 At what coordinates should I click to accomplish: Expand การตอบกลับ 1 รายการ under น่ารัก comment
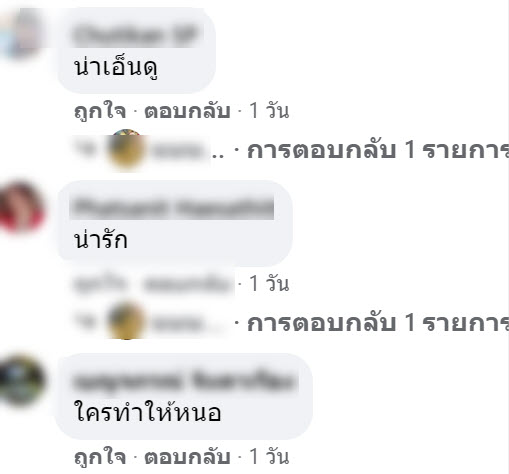(x=378, y=323)
